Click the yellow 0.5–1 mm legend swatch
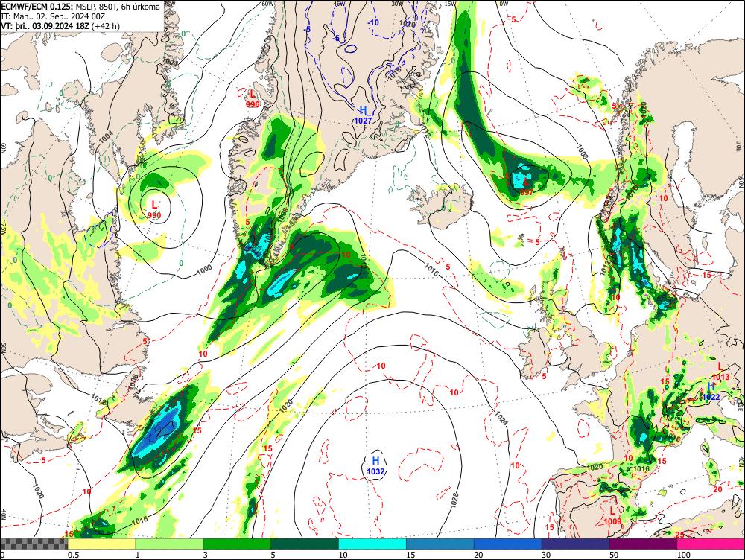 101,544
